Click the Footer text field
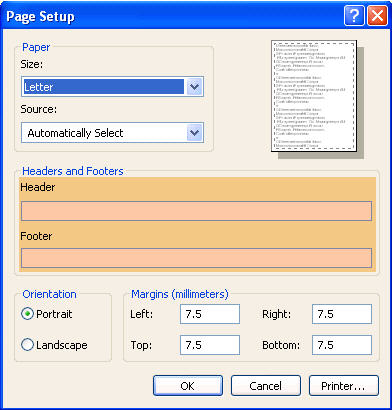Screen dimensions: 392x410 pos(196,258)
